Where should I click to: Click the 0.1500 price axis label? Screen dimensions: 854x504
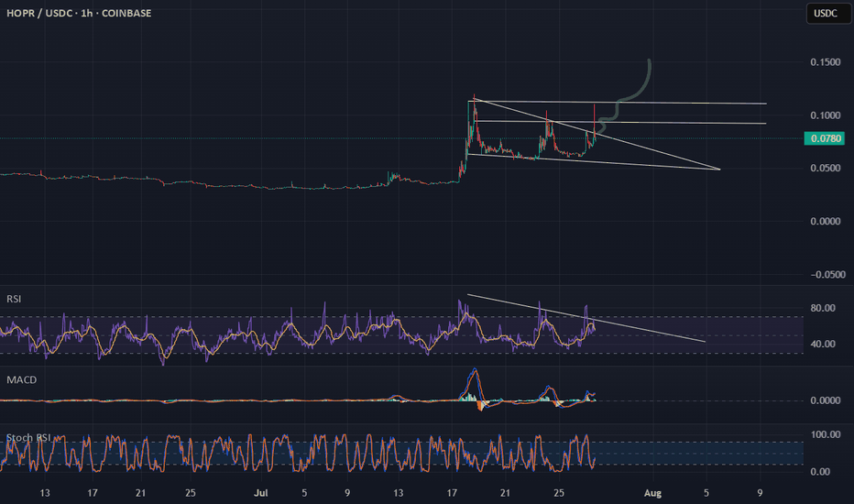click(x=825, y=62)
